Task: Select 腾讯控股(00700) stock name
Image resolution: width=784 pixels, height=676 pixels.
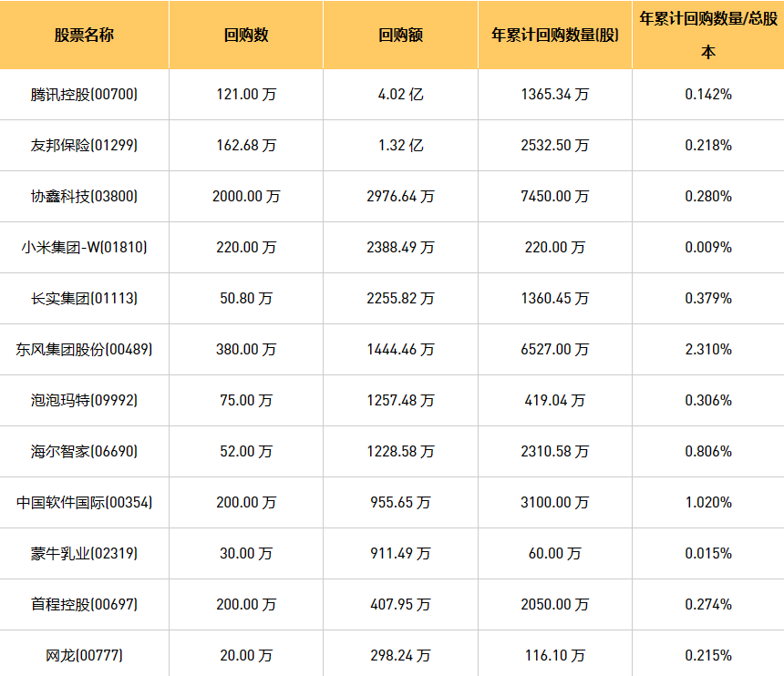Action: tap(84, 94)
